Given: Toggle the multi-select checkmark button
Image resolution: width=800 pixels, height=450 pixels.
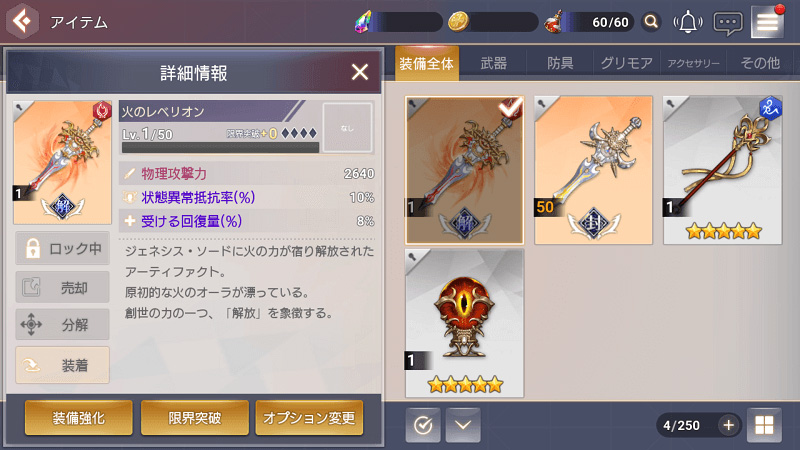Looking at the screenshot, I should point(423,424).
